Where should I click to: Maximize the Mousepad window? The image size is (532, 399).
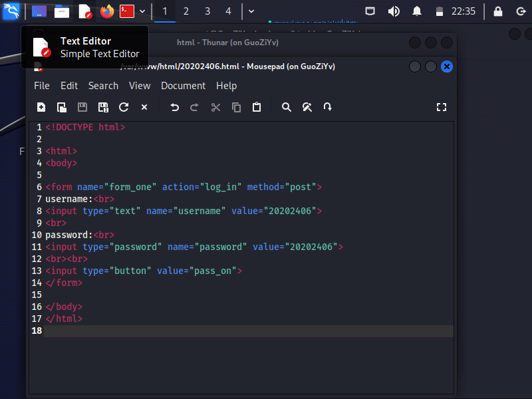[x=431, y=66]
